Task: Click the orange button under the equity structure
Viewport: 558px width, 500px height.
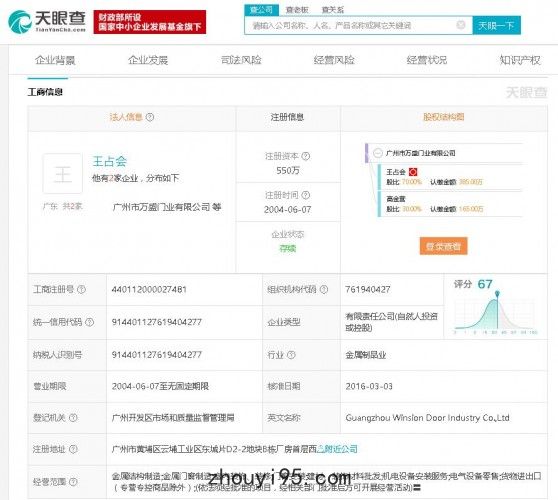Action: point(443,246)
